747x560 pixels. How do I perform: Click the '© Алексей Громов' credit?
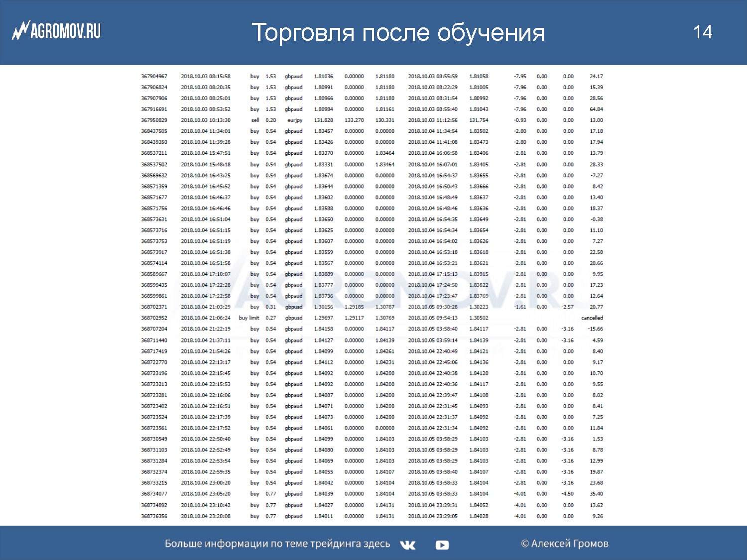(x=565, y=544)
